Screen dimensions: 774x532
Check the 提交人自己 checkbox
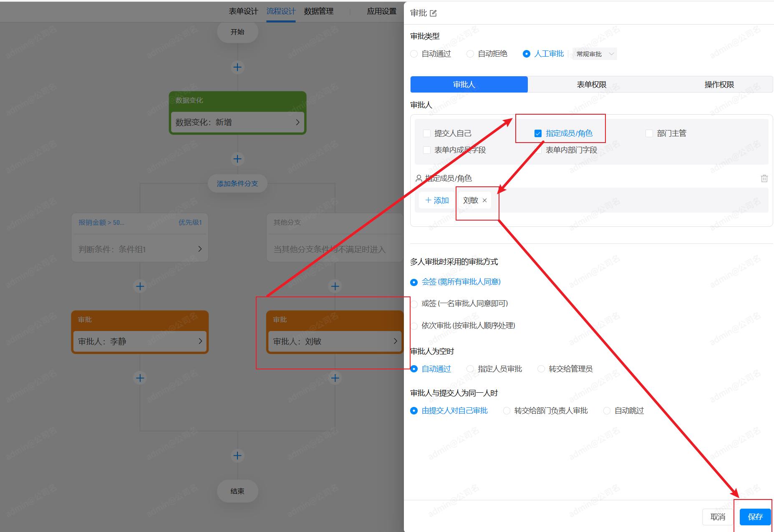427,133
